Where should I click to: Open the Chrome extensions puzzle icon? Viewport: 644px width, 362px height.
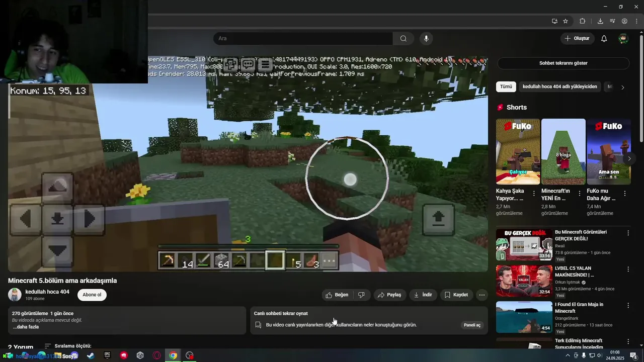(x=583, y=21)
